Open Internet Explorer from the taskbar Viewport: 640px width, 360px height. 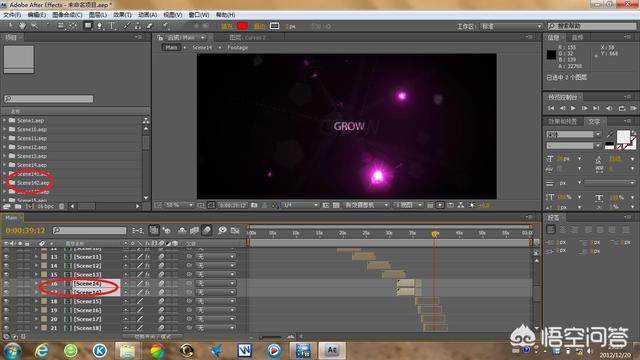[x=41, y=351]
